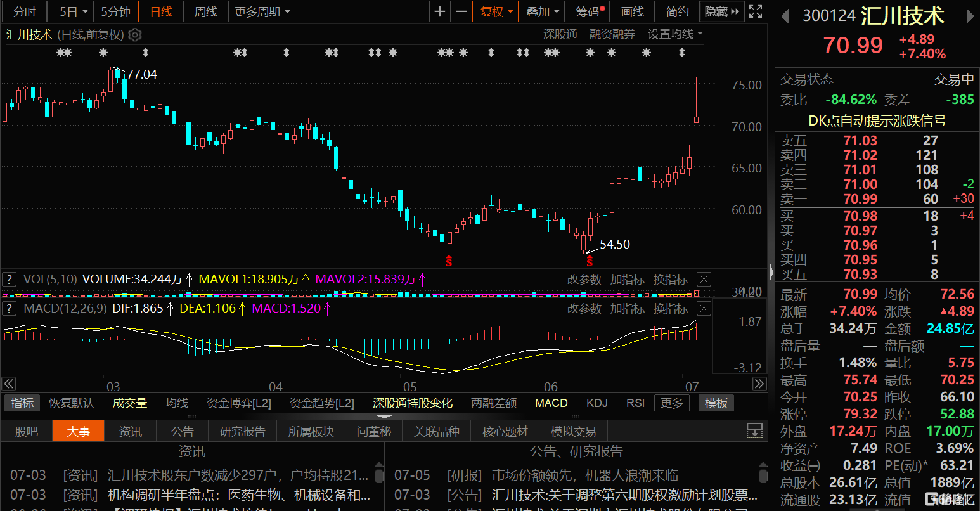Viewport: 980px width, 511px height.
Task: Toggle the 成交量 volume indicator
Action: click(130, 403)
